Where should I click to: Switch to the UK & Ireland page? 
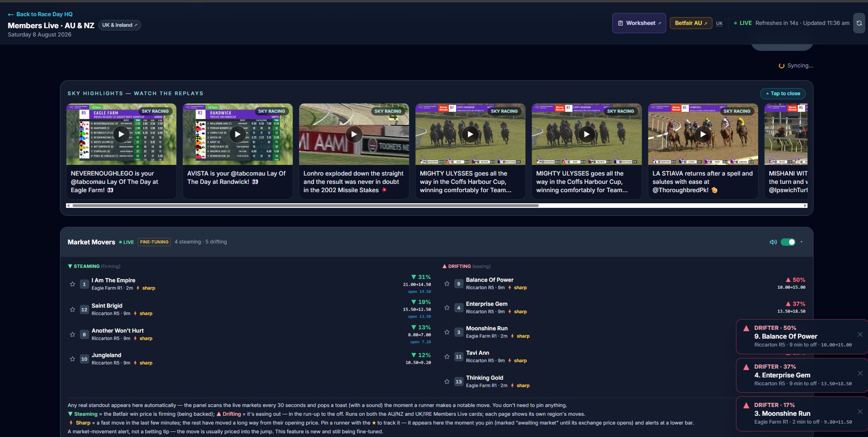(120, 25)
